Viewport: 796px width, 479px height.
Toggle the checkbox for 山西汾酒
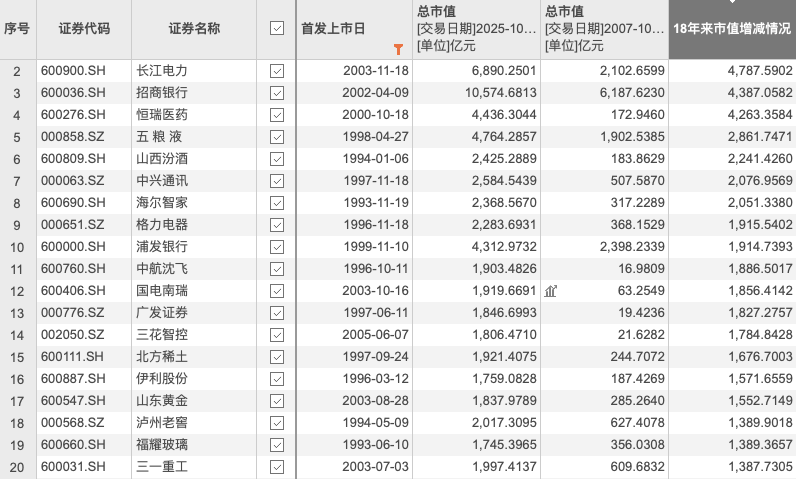(277, 159)
